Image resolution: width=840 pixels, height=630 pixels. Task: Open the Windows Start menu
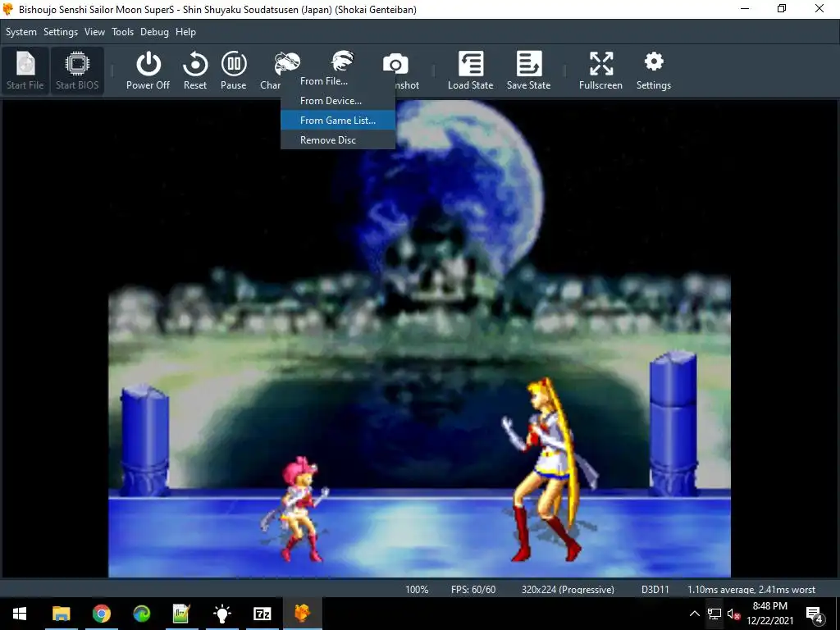click(20, 614)
